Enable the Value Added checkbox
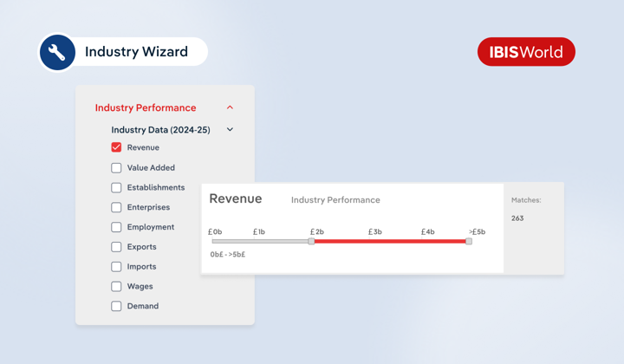Viewport: 624px width, 364px height. pos(116,167)
